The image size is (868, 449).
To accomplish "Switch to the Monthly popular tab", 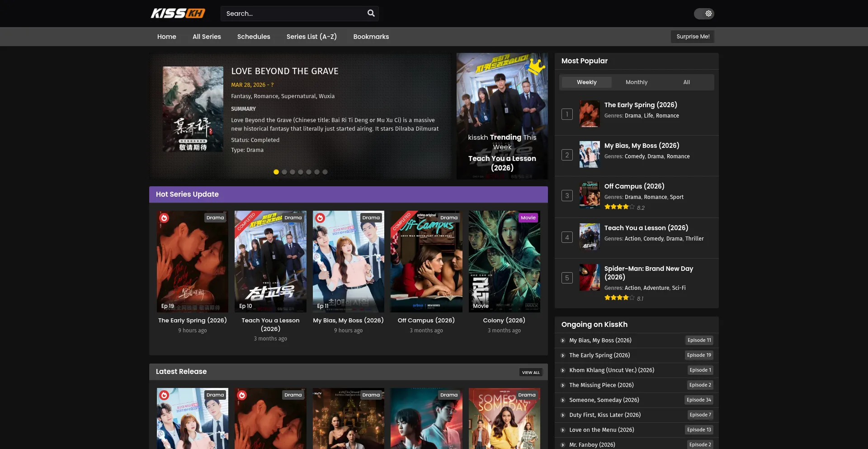I will point(637,82).
